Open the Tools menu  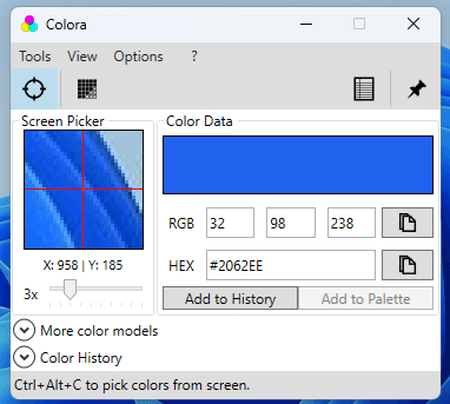[x=35, y=56]
